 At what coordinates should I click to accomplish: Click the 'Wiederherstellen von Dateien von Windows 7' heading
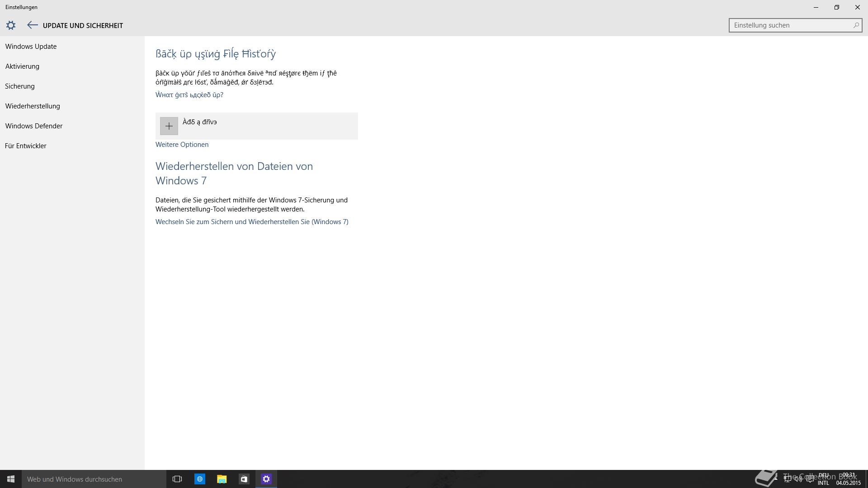234,174
